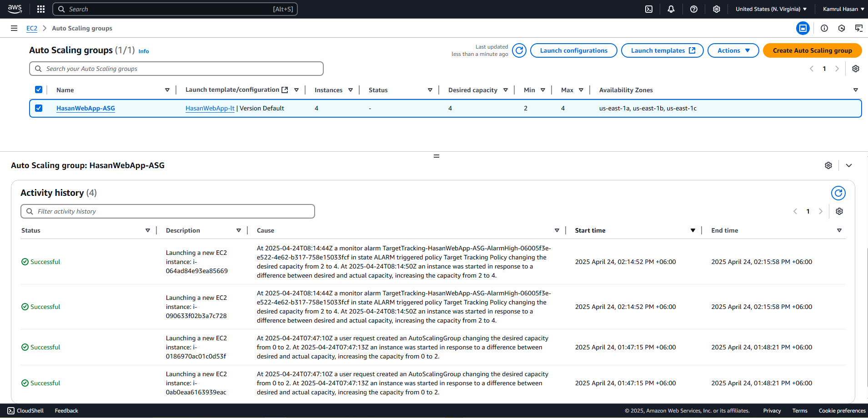Open the notifications bell

click(671, 9)
